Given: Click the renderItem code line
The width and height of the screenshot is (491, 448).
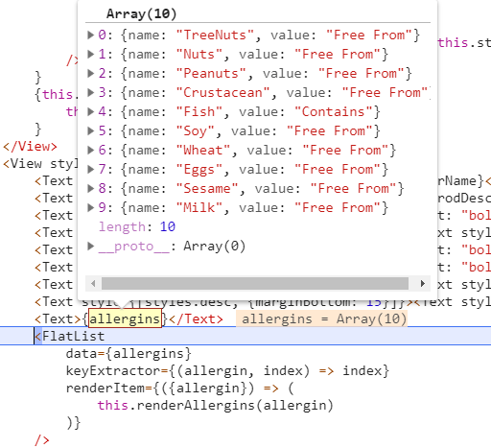Looking at the screenshot, I should click(179, 388).
